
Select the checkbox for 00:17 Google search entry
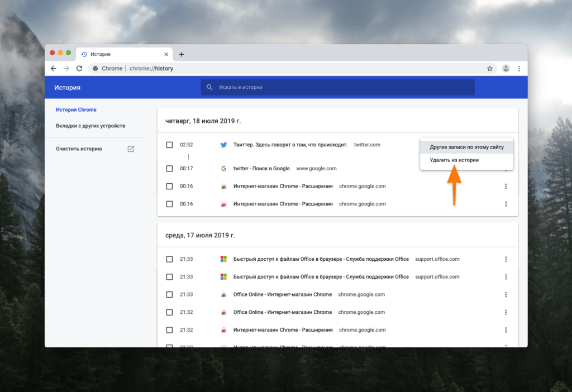[x=169, y=169]
